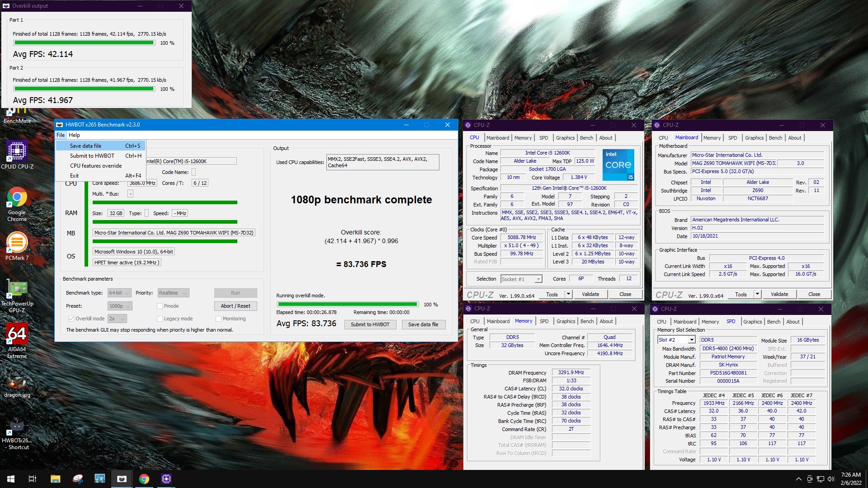Open dragon.jpg desktop file

17,387
